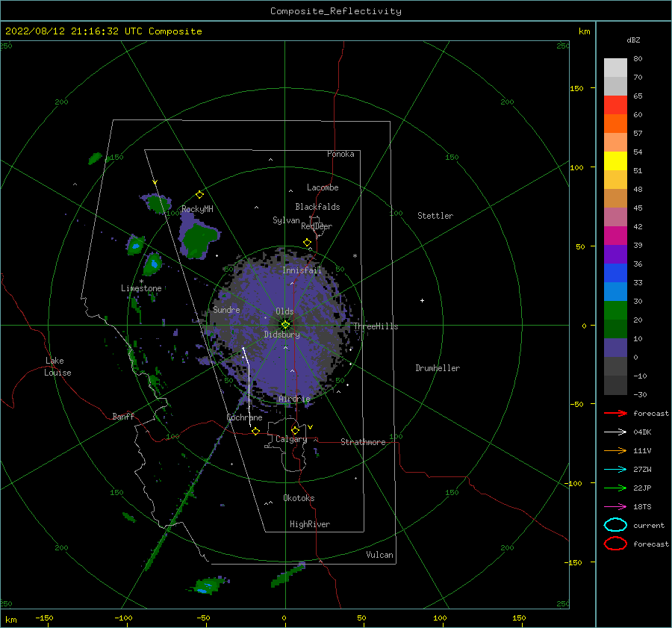672x628 pixels.
Task: Select the yellow 51-54 dBZ color swatch
Action: point(615,161)
